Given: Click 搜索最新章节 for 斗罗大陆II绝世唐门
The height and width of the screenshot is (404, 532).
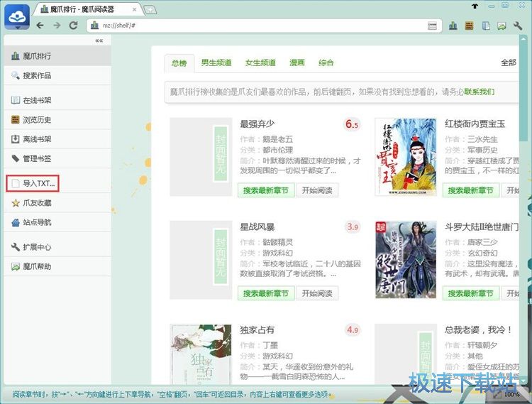Looking at the screenshot, I should click(470, 293).
